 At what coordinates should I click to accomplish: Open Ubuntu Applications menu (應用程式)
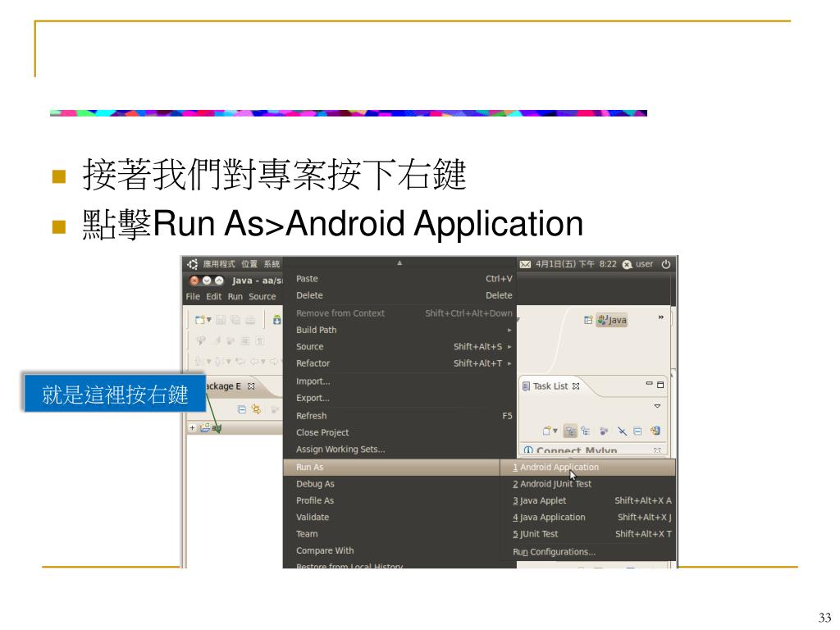[218, 264]
